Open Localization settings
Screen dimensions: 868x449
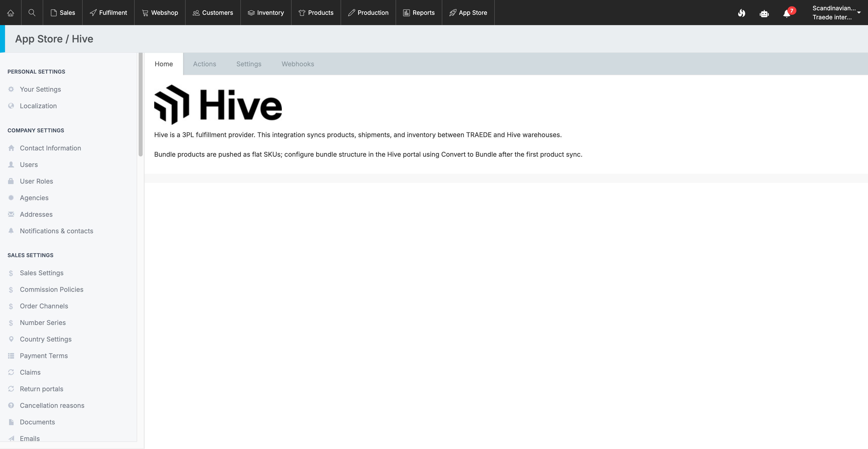click(38, 106)
